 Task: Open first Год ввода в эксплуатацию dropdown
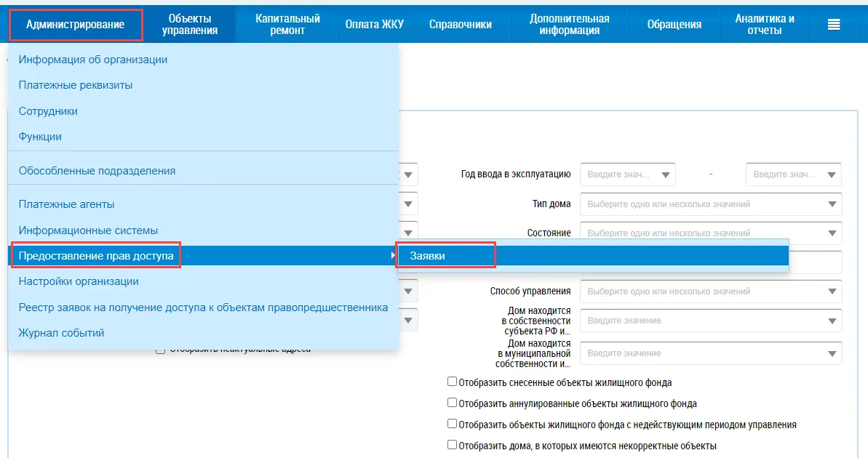point(666,174)
